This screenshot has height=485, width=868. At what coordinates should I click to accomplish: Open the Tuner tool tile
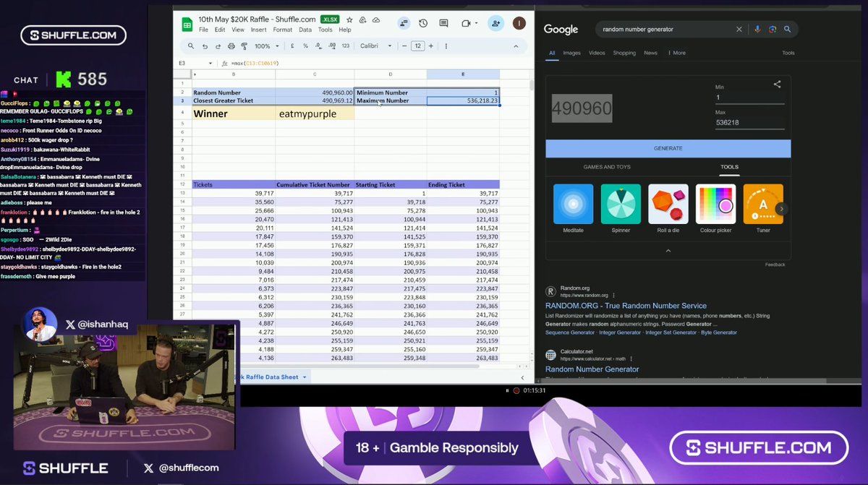coord(763,204)
